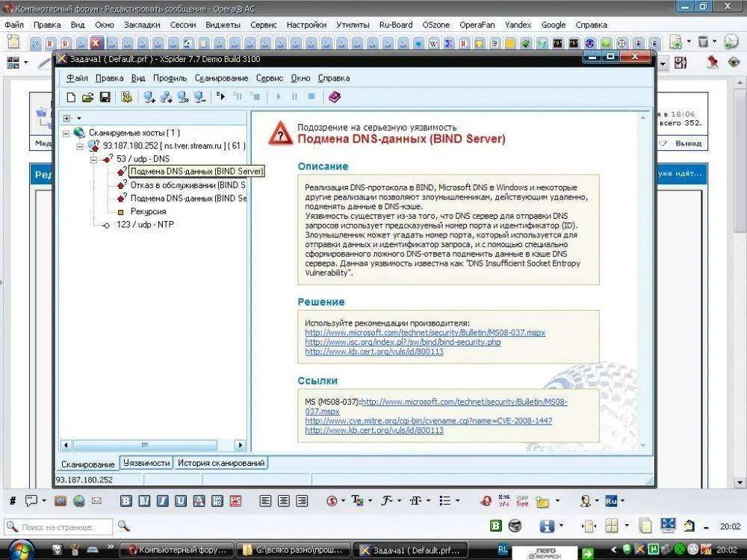The height and width of the screenshot is (560, 747).
Task: Select the 123 / udp - NTP port
Action: click(145, 224)
